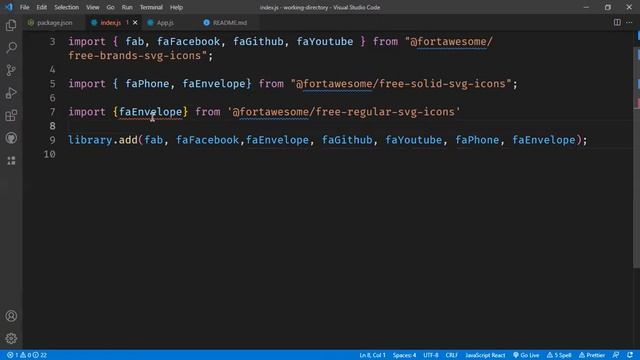Open the View menu
Viewport: 640px width, 360px height.
[93, 7]
